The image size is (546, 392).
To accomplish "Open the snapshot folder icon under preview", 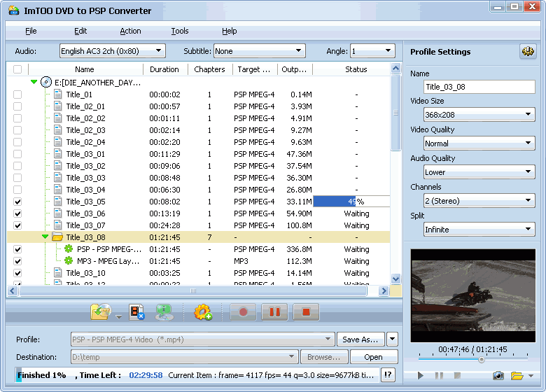I will click(517, 376).
